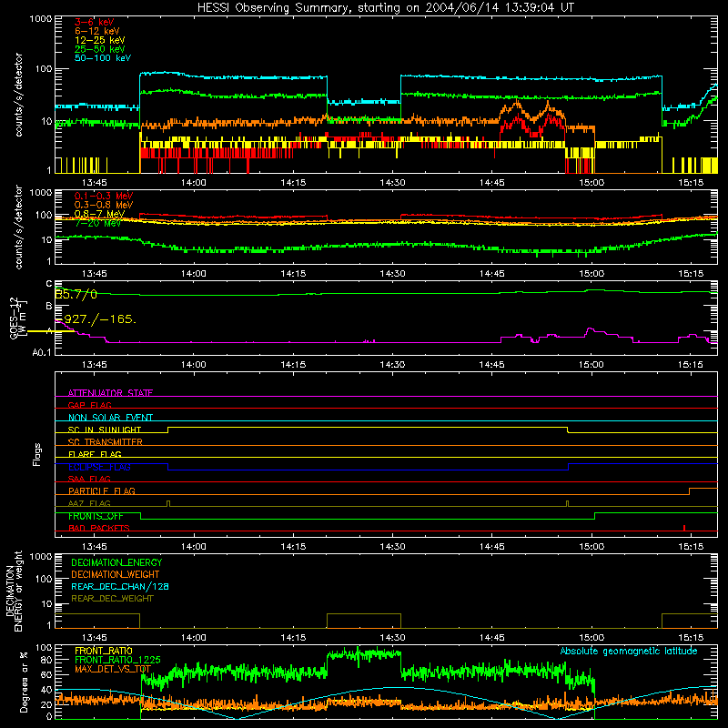Viewport: 728px width, 728px height.
Task: Select the blue ECLIPSE_FLAG label
Action: pos(99,467)
